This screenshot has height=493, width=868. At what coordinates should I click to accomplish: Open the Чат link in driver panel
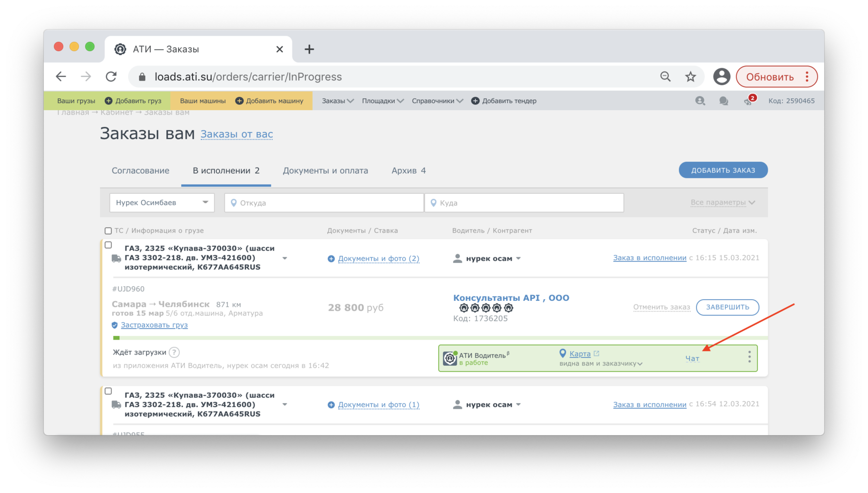pos(692,359)
